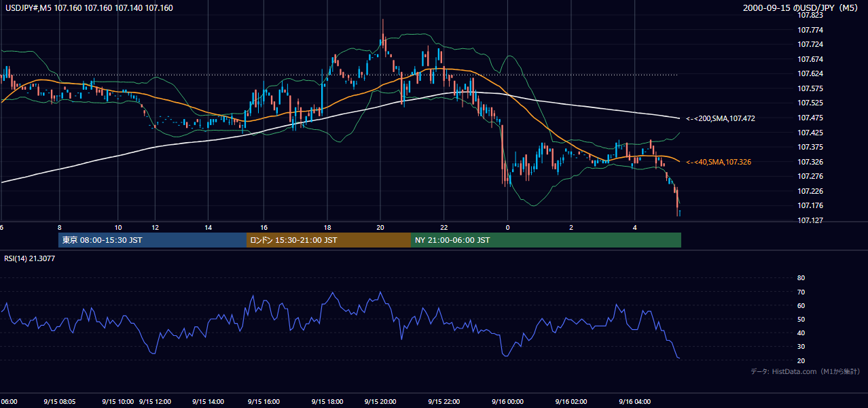Viewport: 868px width, 408px height.
Task: Click the bottom time label 9/15 16:00
Action: 264,402
